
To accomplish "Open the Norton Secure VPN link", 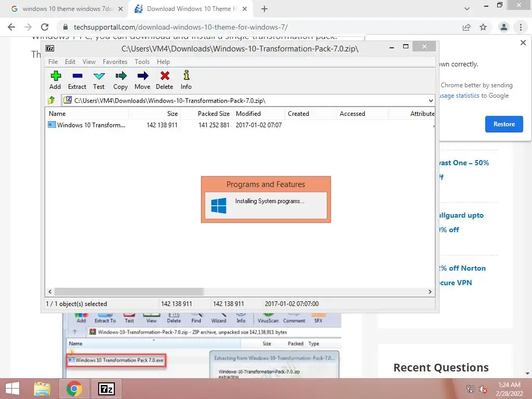I will click(x=462, y=275).
